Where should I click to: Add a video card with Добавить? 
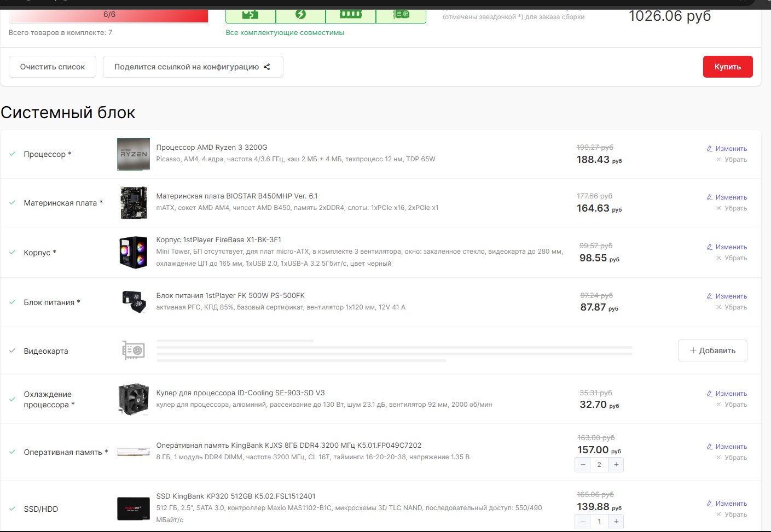point(712,350)
